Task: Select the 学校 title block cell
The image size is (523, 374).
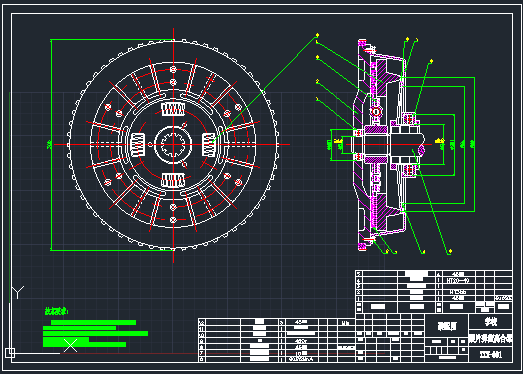Action: coord(491,322)
